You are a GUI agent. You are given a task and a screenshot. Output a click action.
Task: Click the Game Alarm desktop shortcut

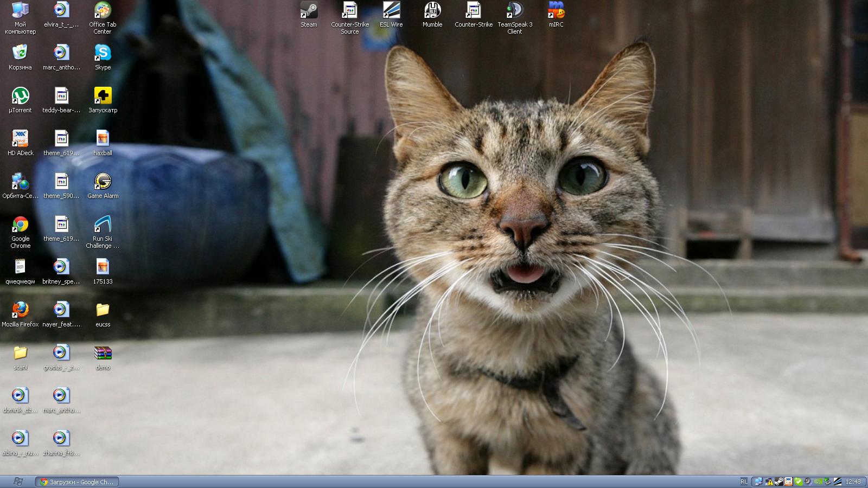tap(103, 182)
